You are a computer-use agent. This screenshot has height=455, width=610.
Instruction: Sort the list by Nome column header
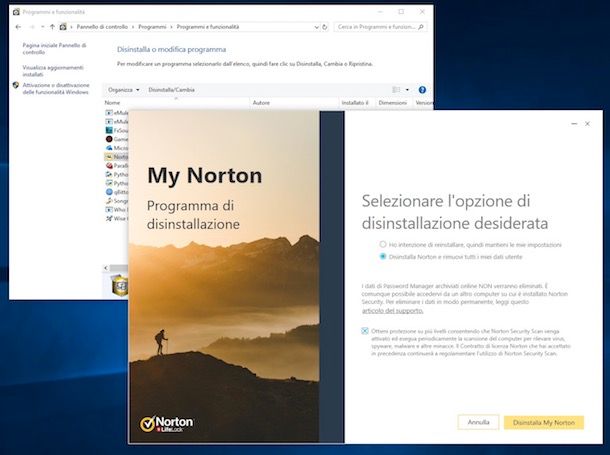click(112, 103)
